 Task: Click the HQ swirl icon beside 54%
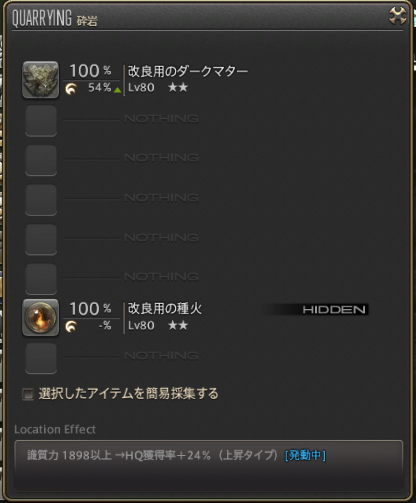click(x=71, y=89)
